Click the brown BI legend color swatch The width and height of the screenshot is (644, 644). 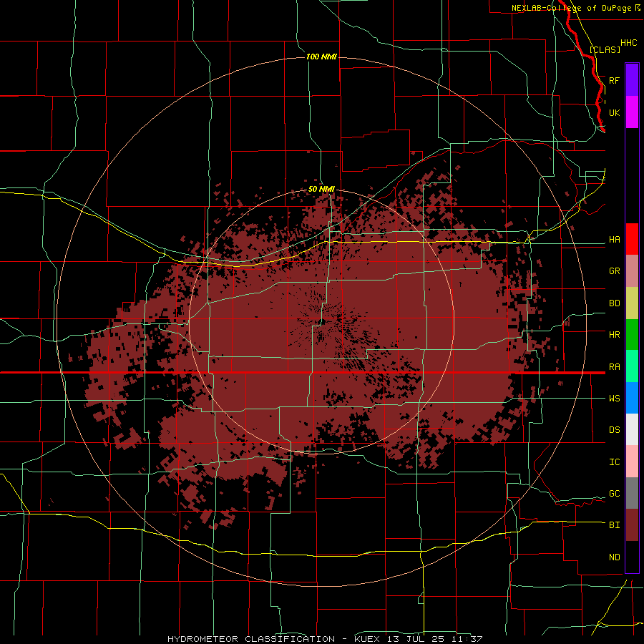pos(632,525)
